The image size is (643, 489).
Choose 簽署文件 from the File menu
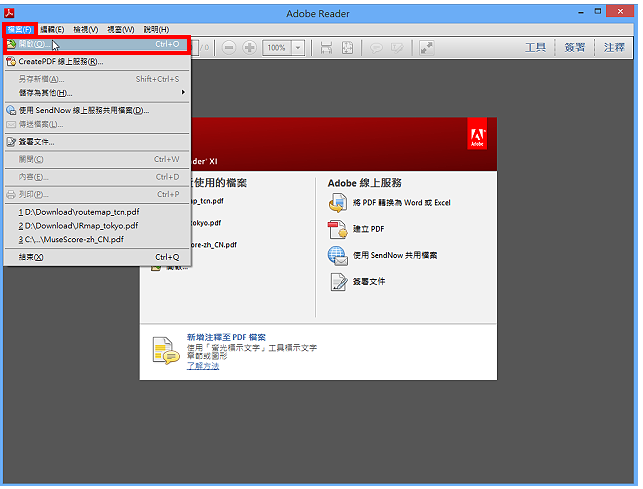pos(97,142)
